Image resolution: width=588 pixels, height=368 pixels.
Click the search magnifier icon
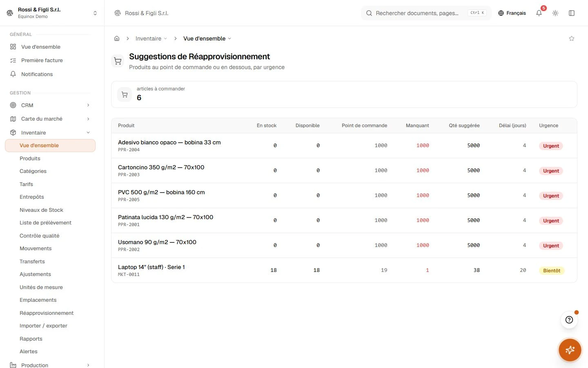pos(369,13)
